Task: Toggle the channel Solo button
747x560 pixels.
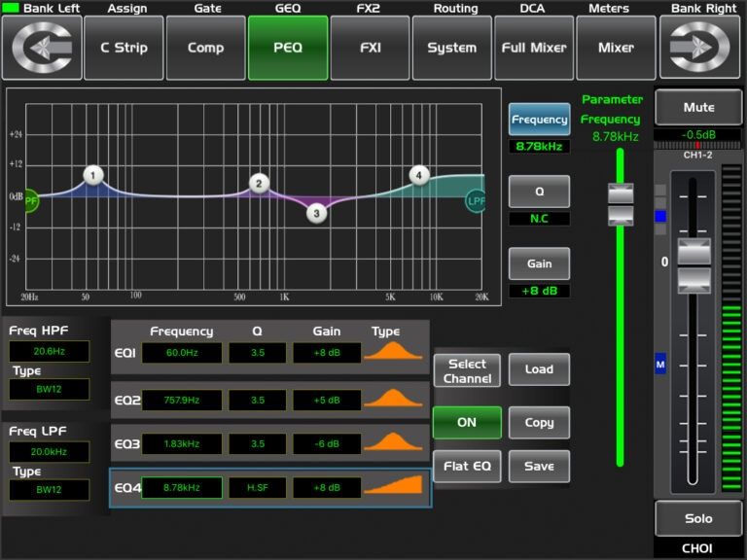Action: 698,518
